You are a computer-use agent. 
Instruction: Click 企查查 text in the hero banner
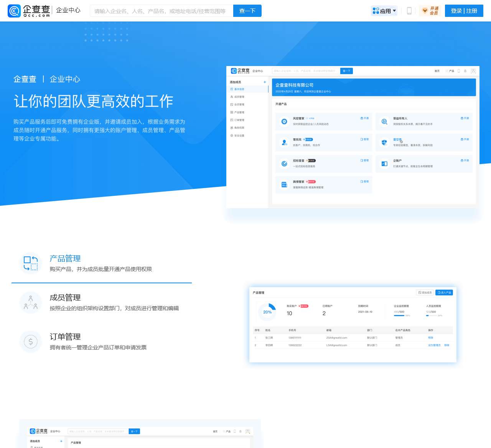25,79
